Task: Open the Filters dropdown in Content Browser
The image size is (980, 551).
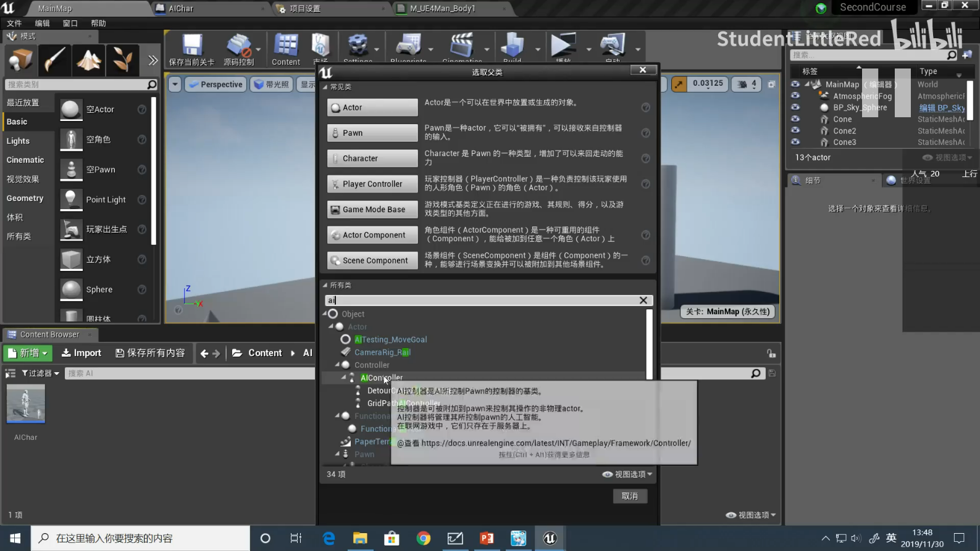Action: (x=40, y=373)
